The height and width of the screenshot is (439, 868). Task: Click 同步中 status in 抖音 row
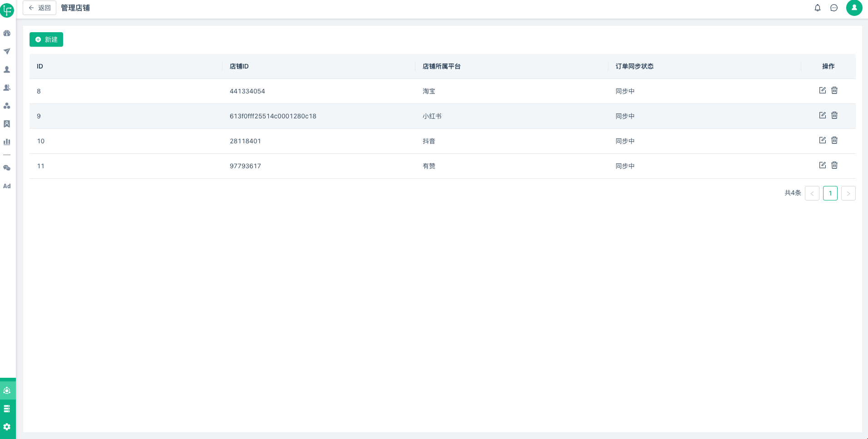(625, 141)
